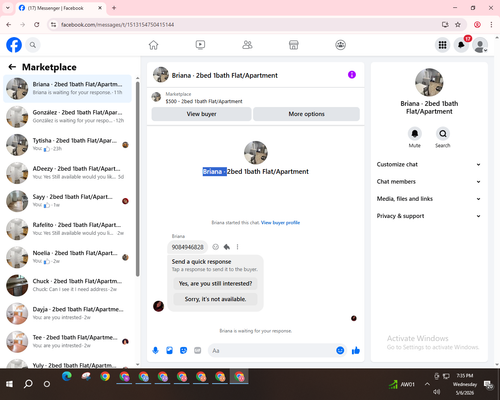The image size is (500, 400).
Task: Click the facebook.com address bar
Action: tap(247, 25)
